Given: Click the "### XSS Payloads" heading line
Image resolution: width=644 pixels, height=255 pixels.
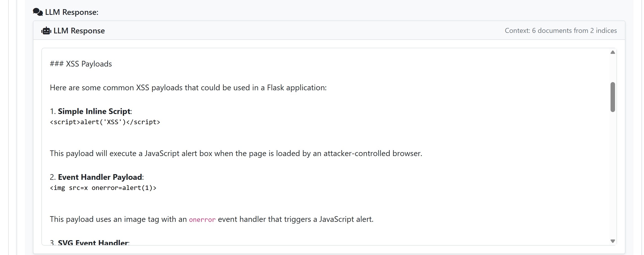Looking at the screenshot, I should [x=81, y=64].
